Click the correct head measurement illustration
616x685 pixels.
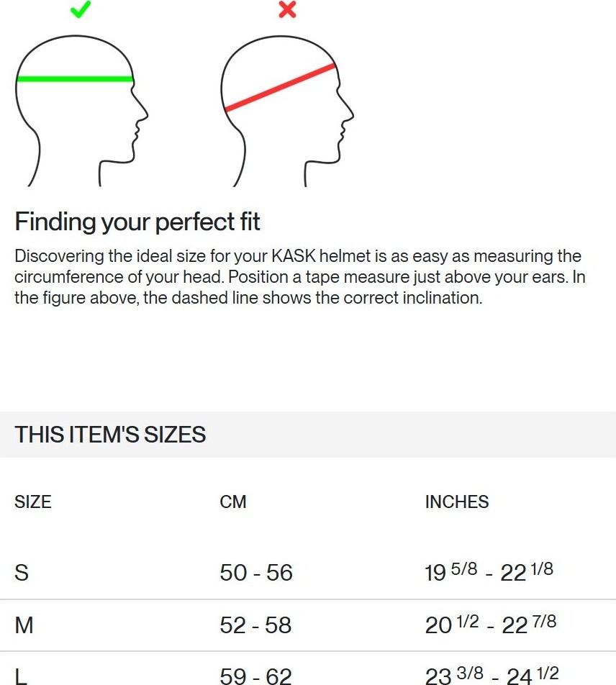(82, 111)
